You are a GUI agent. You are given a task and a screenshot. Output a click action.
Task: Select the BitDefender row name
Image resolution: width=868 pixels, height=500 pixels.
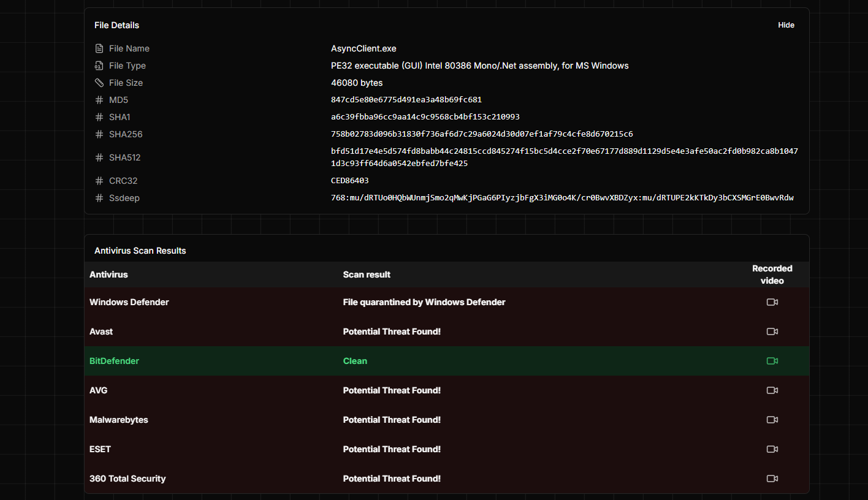coord(114,361)
